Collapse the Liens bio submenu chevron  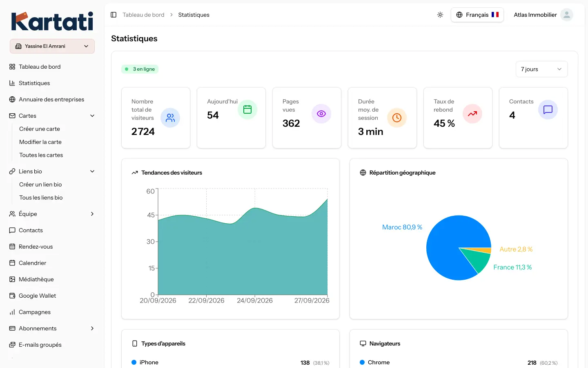[x=92, y=171]
